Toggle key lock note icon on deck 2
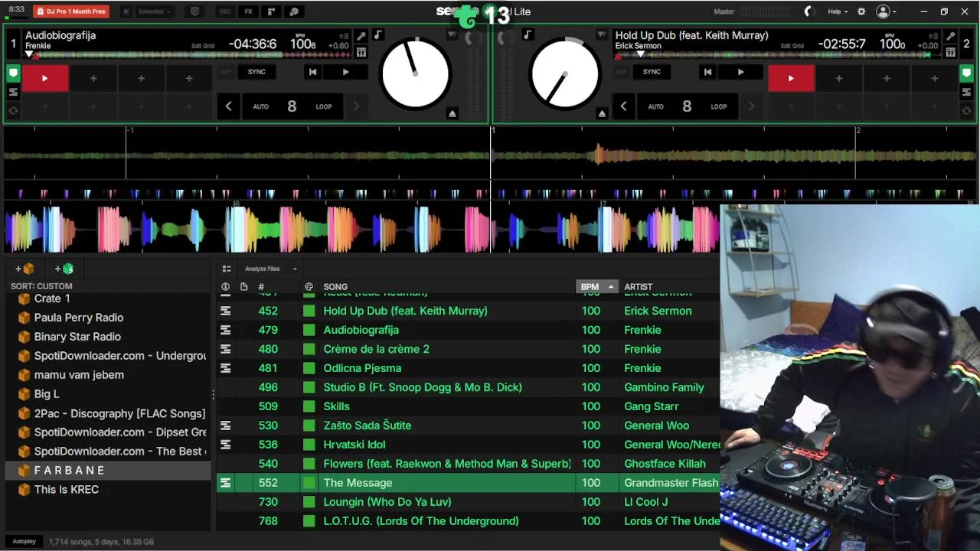980x551 pixels. coord(528,35)
